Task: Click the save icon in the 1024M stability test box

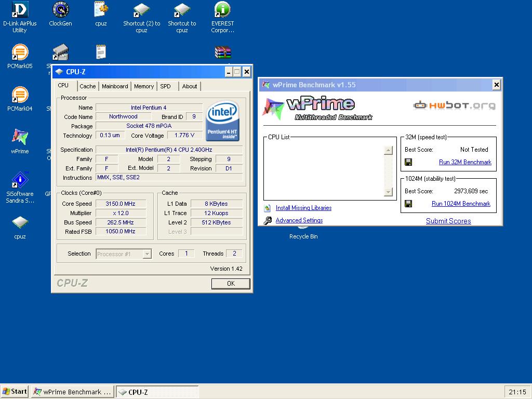Action: click(408, 204)
